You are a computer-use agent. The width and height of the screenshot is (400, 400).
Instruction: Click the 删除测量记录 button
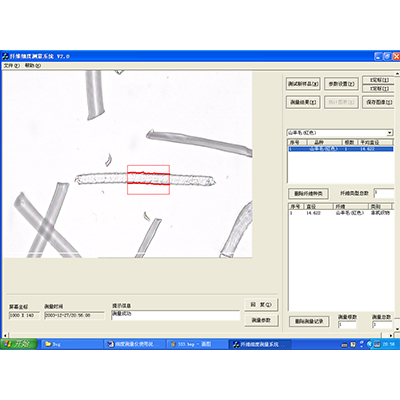coord(309,321)
